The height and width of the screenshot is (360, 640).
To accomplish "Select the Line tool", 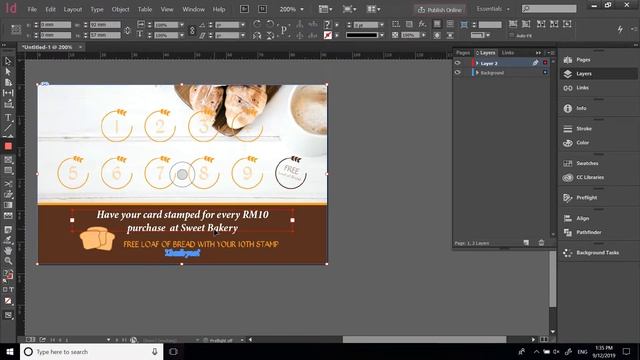I will (x=8, y=128).
